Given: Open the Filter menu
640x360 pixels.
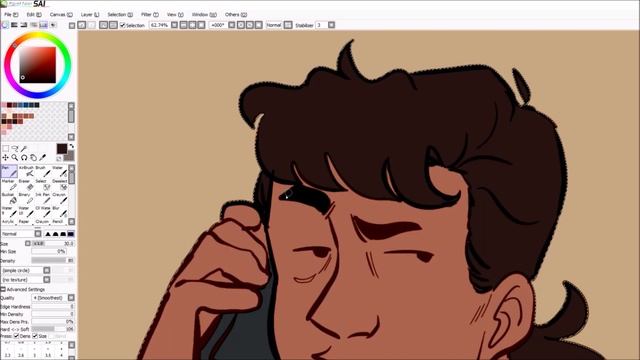Looking at the screenshot, I should click(x=150, y=14).
